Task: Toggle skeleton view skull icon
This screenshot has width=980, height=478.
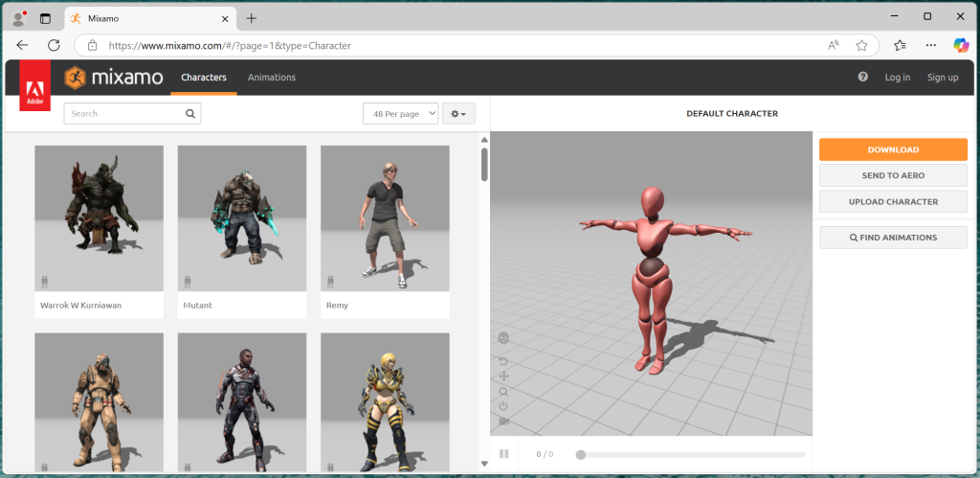Action: tap(503, 338)
